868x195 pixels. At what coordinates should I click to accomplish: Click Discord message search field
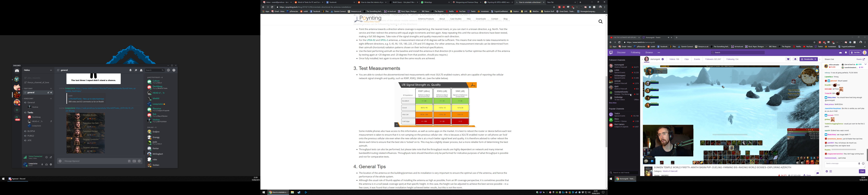tap(155, 70)
